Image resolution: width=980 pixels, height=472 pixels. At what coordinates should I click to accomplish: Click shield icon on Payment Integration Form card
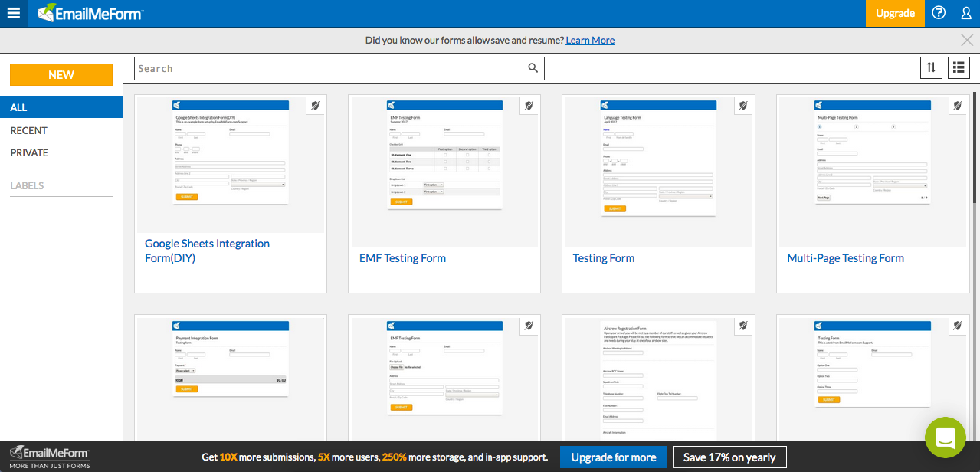coord(315,326)
